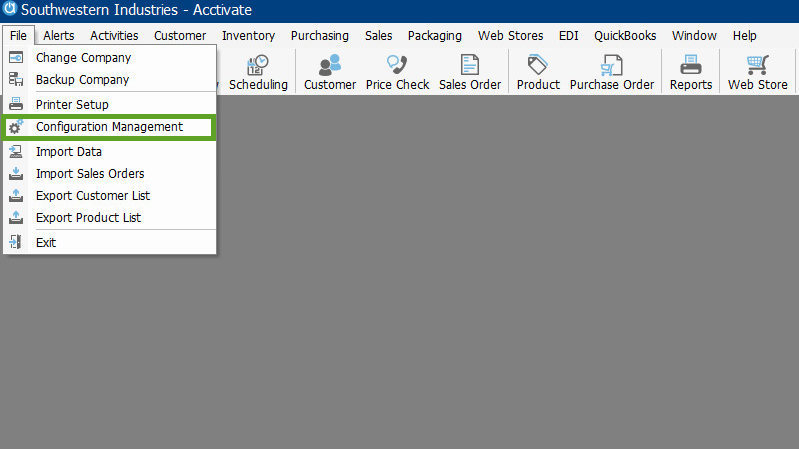Viewport: 799px width, 449px height.
Task: Close the open File menu
Action: pos(18,36)
